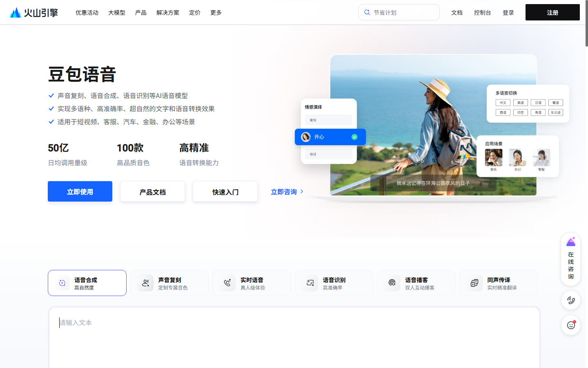Image resolution: width=588 pixels, height=368 pixels.
Task: Click the 豆包语音 heading
Action: pyautogui.click(x=82, y=74)
